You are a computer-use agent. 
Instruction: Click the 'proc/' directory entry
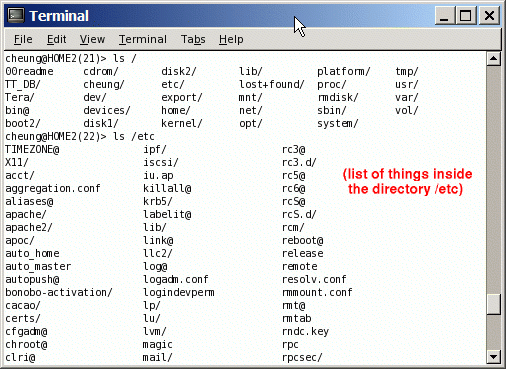pos(332,84)
